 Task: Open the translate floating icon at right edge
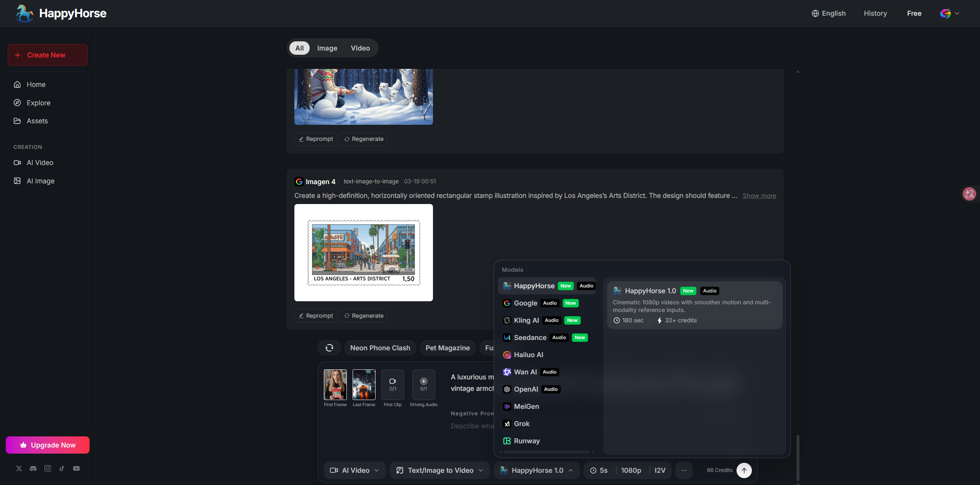tap(969, 194)
